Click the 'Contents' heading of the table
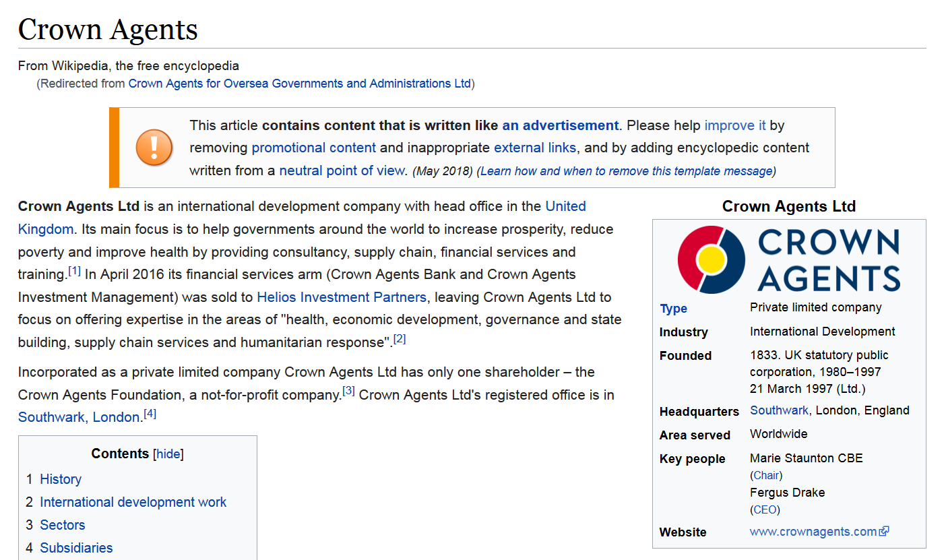This screenshot has height=560, width=946. [120, 454]
